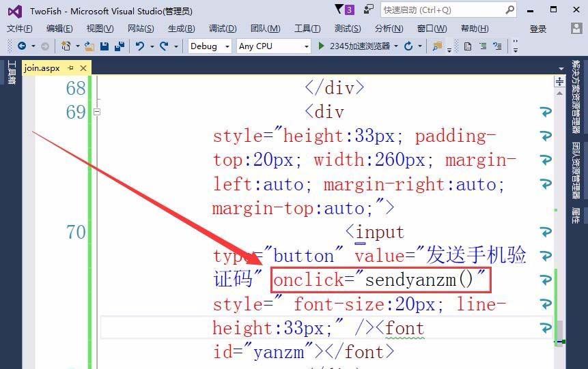Focus the Quick Launch (Ctrl+Q) box
Screen dimensions: 588x369
click(449, 10)
